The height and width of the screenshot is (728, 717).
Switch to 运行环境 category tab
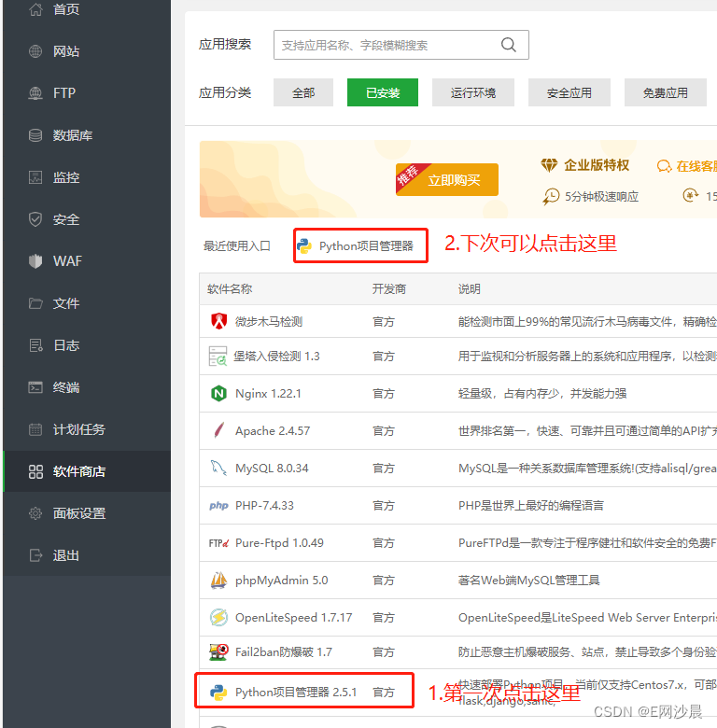pyautogui.click(x=473, y=92)
